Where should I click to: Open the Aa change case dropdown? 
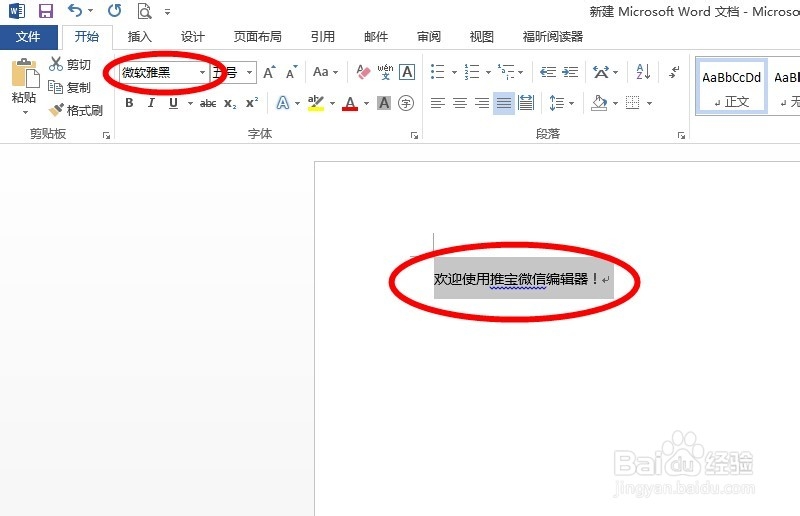(x=326, y=72)
